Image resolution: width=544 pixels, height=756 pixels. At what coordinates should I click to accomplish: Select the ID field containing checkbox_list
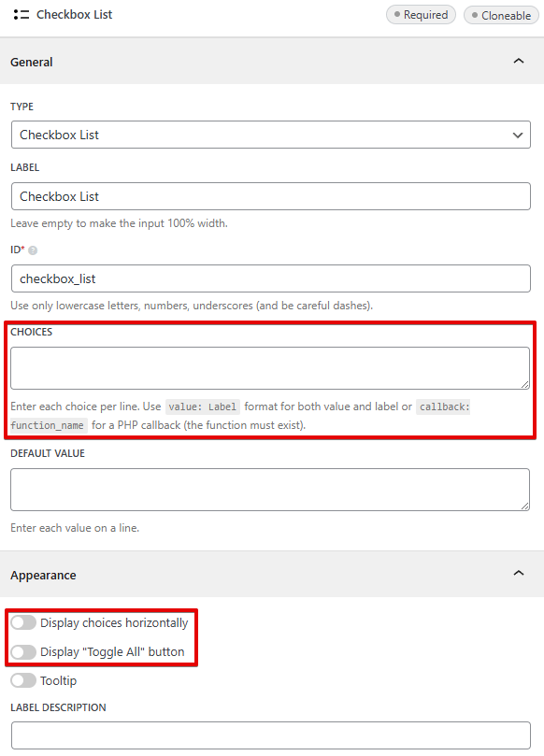coord(271,278)
